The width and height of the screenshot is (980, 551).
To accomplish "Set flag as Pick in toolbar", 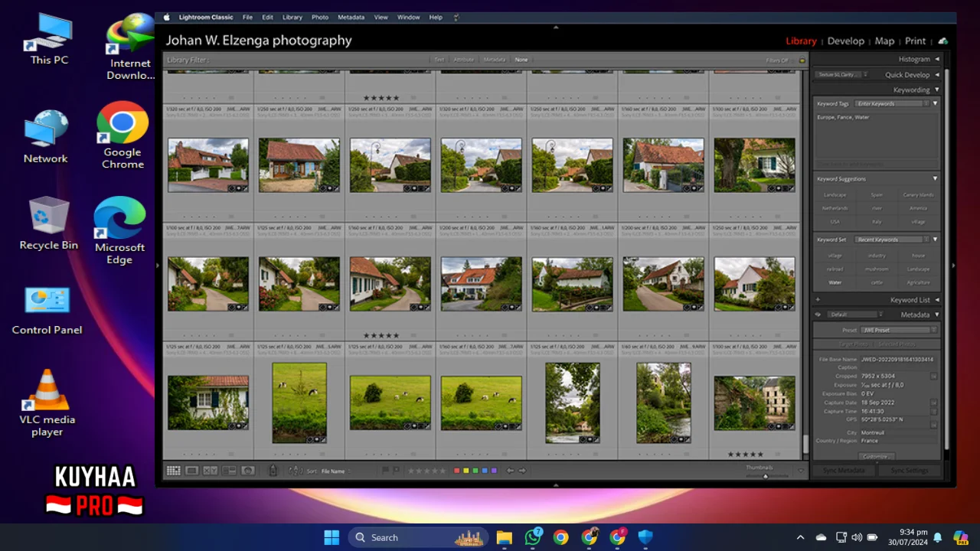I will coord(385,471).
